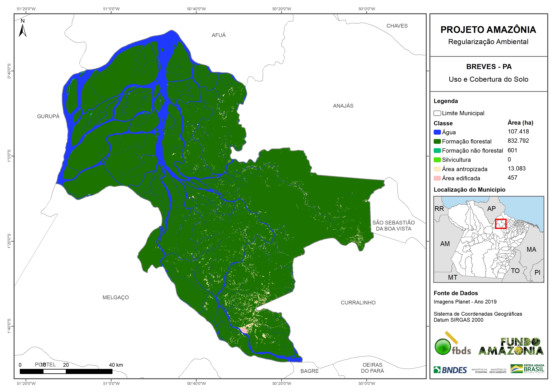555x392 pixels.
Task: Click the Silvicultura light green swatch
Action: 437,160
